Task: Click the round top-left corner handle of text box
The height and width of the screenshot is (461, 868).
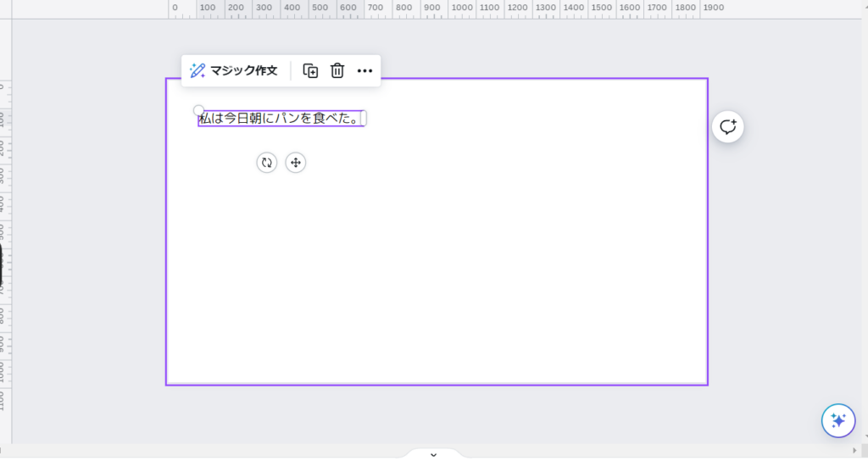Action: (199, 110)
